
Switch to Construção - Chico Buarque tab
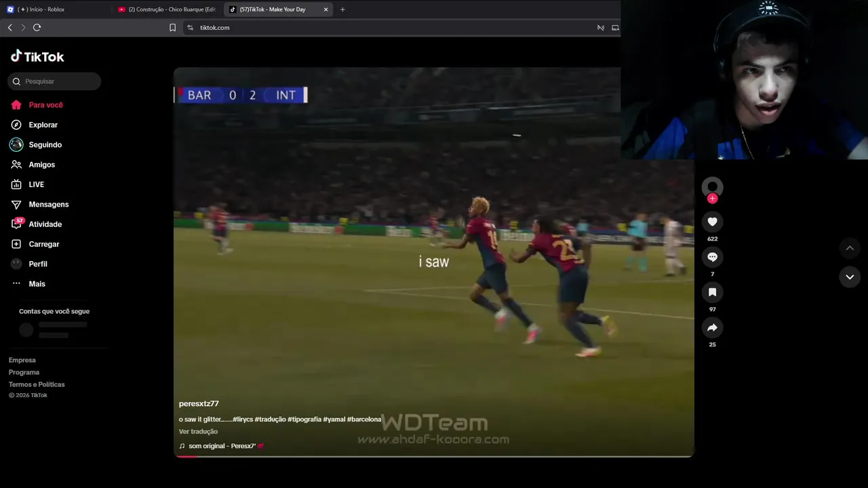click(167, 9)
